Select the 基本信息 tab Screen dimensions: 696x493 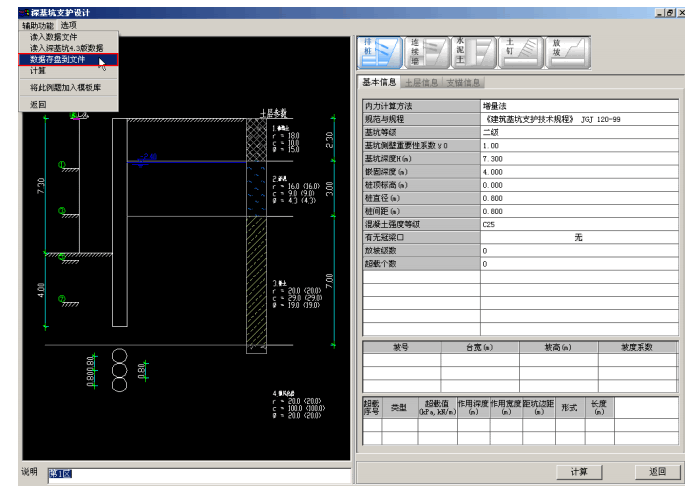[x=379, y=83]
